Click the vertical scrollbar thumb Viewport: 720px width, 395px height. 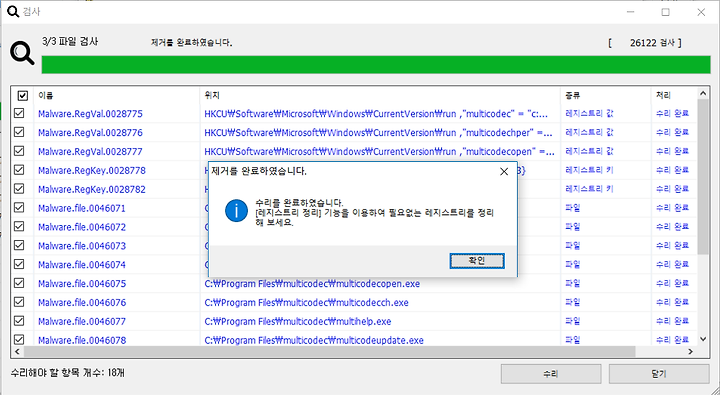click(703, 177)
